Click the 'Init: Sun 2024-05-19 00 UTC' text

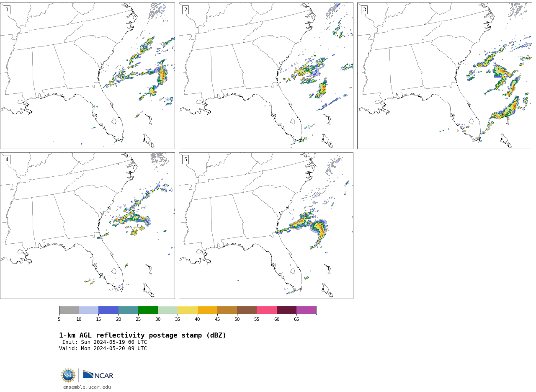[x=105, y=342]
